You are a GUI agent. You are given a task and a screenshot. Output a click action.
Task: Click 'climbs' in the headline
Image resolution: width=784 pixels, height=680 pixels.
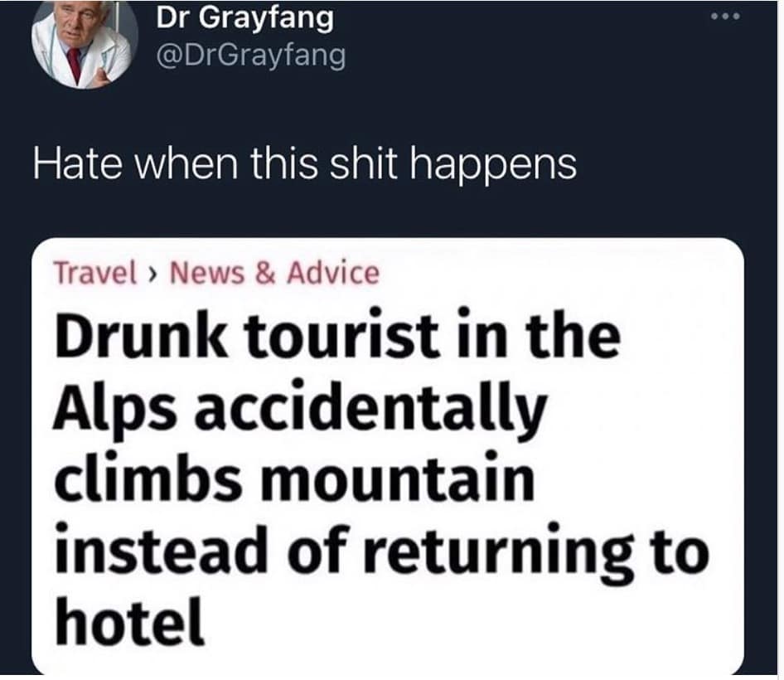click(x=148, y=478)
